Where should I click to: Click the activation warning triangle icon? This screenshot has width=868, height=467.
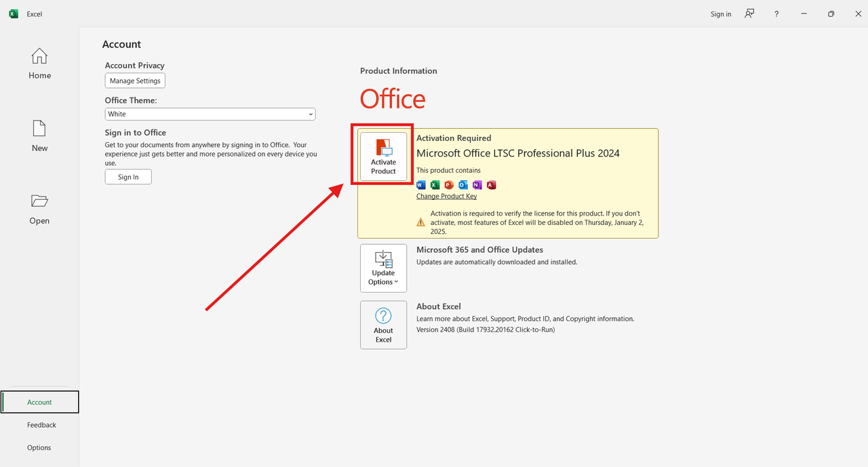pos(421,222)
